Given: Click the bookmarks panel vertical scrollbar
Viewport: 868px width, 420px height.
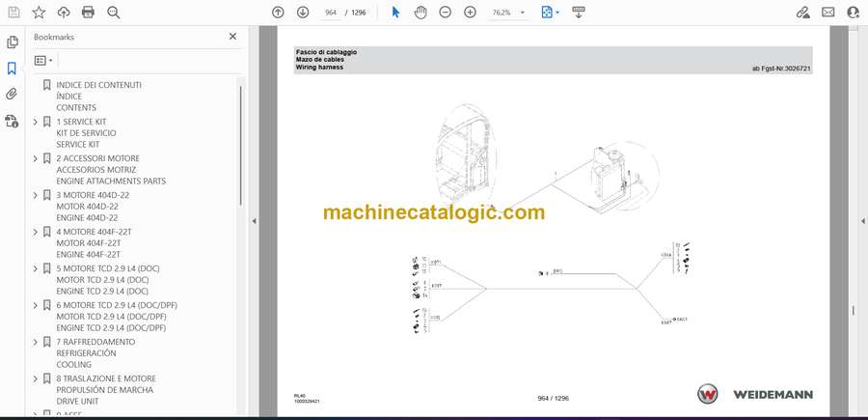Looking at the screenshot, I should pyautogui.click(x=241, y=145).
